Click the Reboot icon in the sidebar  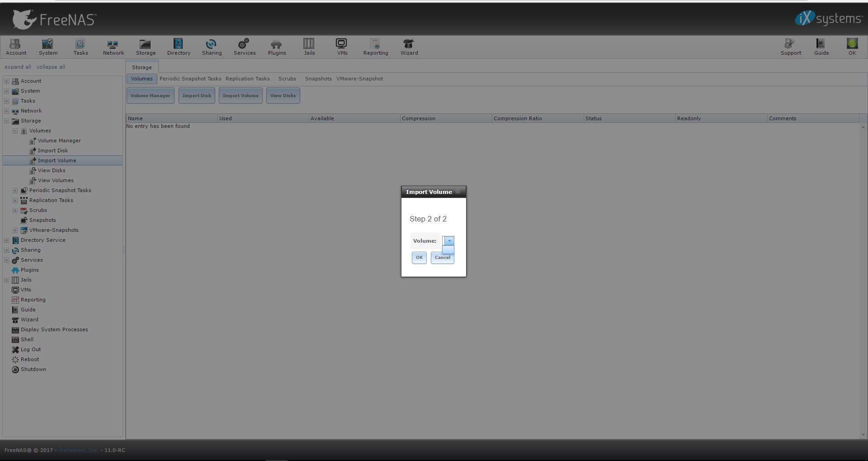(x=15, y=359)
